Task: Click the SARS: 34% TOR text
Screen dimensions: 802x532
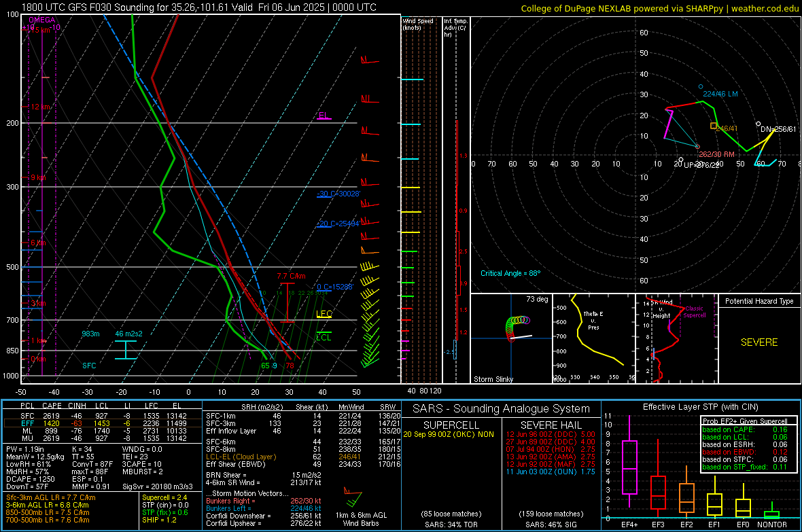Action: click(451, 525)
